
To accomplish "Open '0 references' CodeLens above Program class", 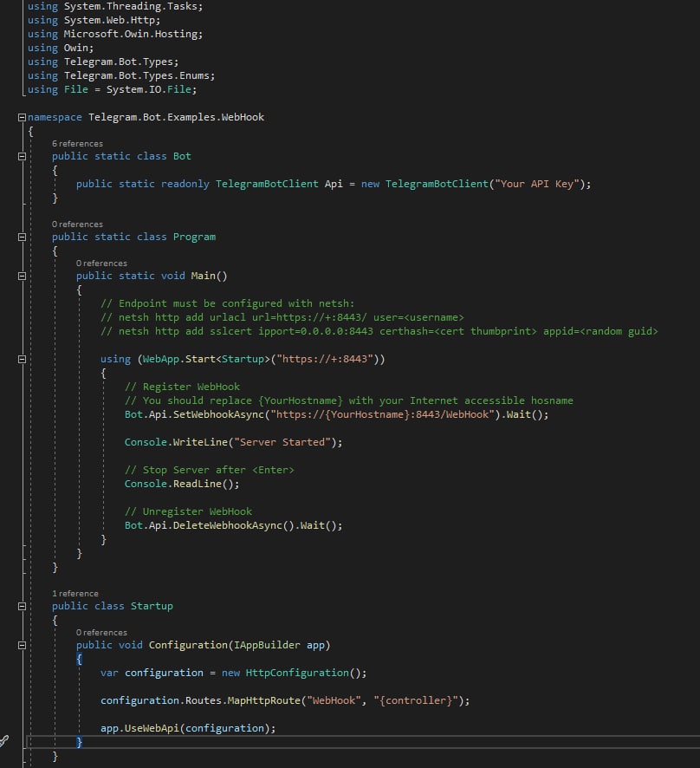I will 77,224.
